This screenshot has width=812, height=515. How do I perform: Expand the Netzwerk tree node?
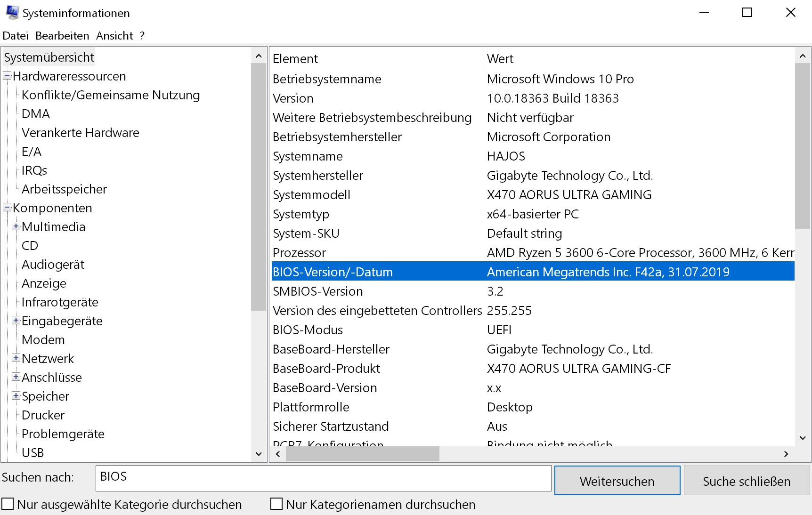click(x=16, y=358)
